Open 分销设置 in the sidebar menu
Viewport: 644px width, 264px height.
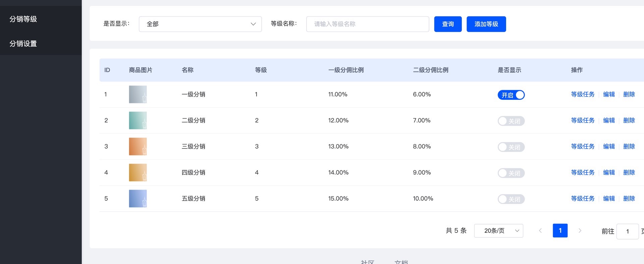click(x=23, y=44)
